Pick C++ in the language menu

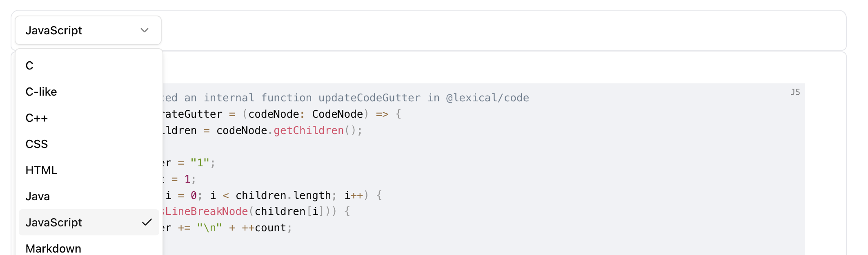pos(37,118)
